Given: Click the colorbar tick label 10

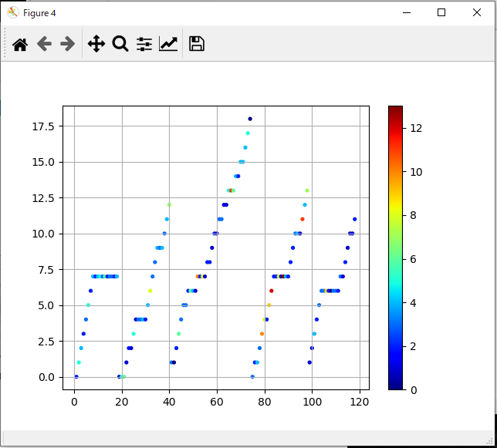Looking at the screenshot, I should pyautogui.click(x=416, y=172).
